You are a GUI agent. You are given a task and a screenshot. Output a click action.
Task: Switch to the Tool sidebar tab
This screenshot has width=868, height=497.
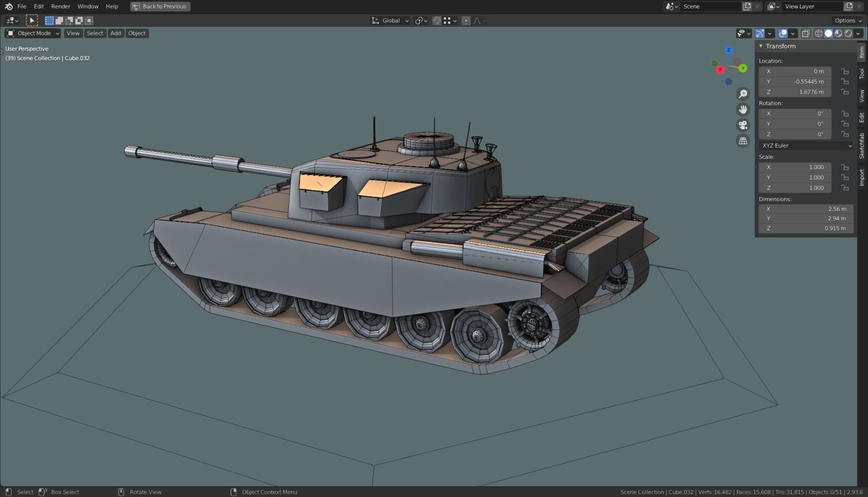(x=862, y=73)
